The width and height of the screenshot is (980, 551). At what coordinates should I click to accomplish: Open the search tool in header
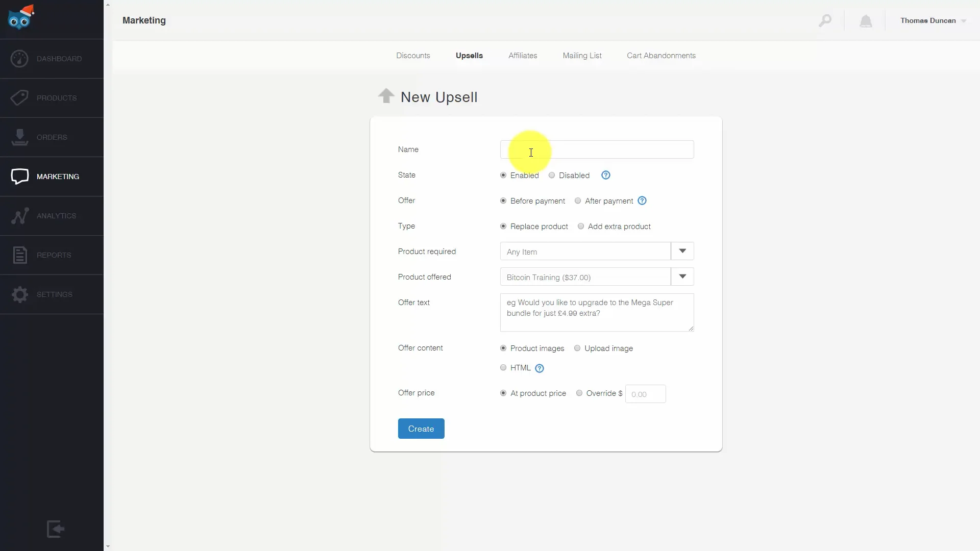825,20
